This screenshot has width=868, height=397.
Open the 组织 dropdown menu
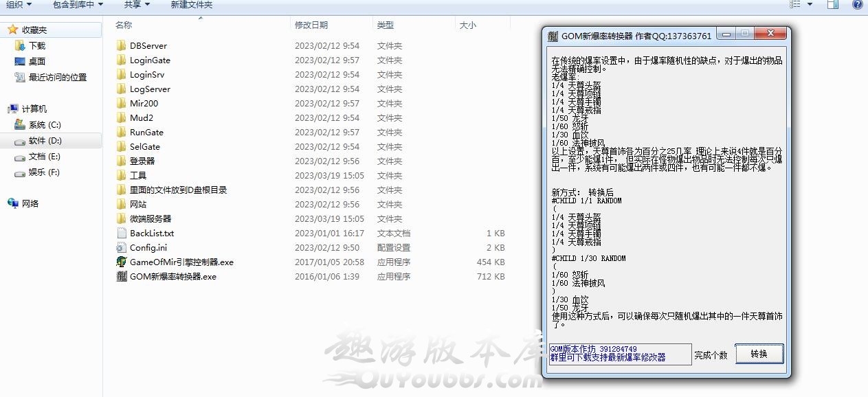pyautogui.click(x=18, y=4)
